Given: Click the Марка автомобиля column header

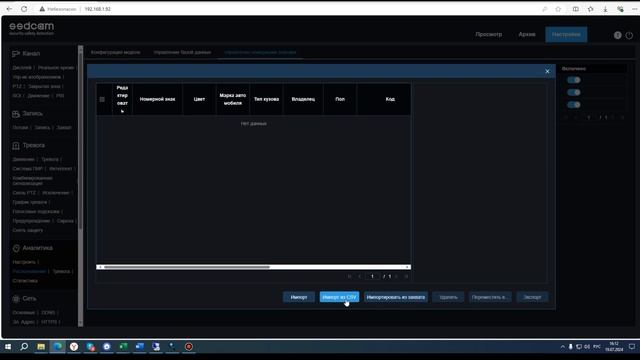Looking at the screenshot, I should (233, 99).
